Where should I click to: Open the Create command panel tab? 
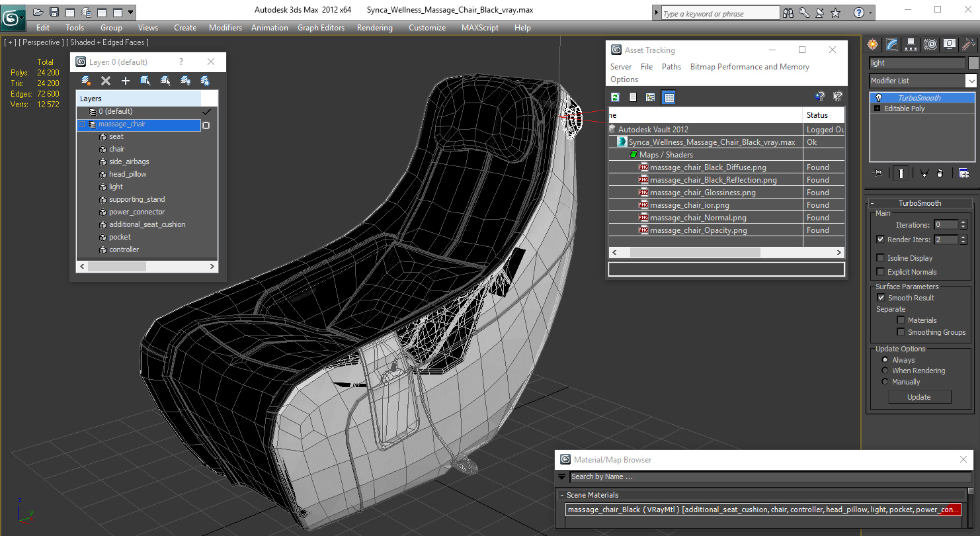(873, 44)
